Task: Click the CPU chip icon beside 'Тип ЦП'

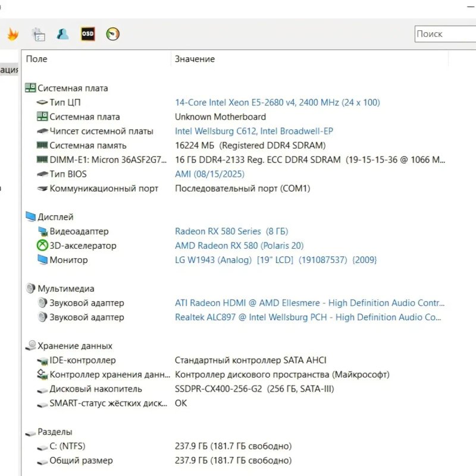Action: coord(42,102)
